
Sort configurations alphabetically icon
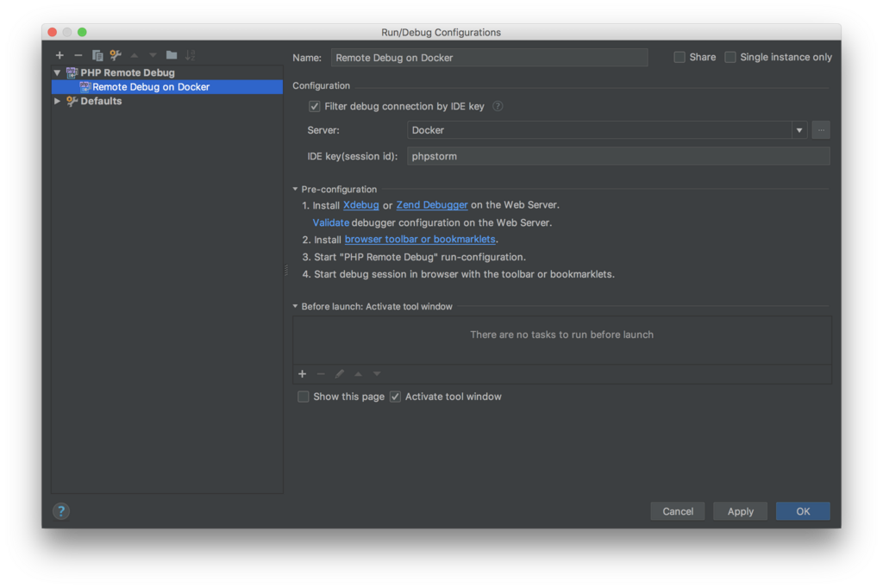click(x=191, y=55)
